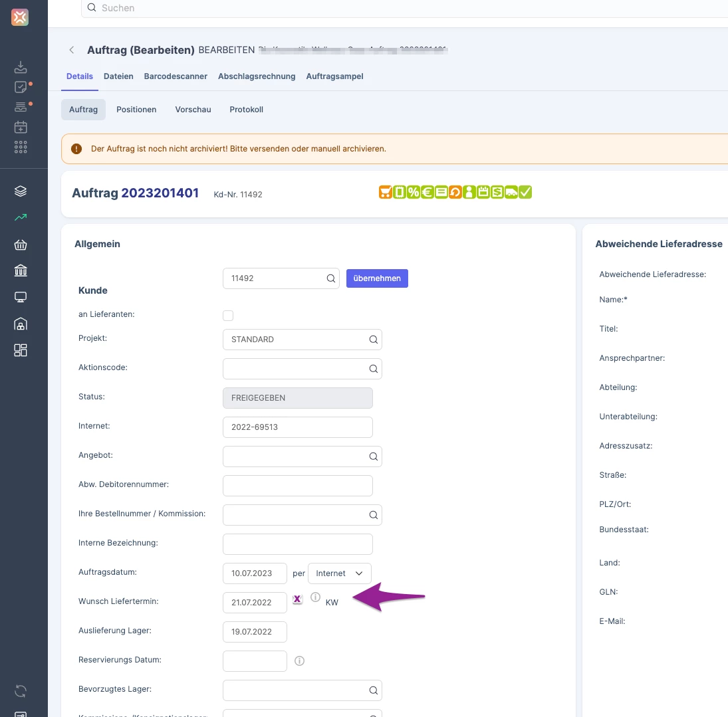Click info icon next to Reservierungs Datum
The width and height of the screenshot is (728, 717).
tap(299, 661)
